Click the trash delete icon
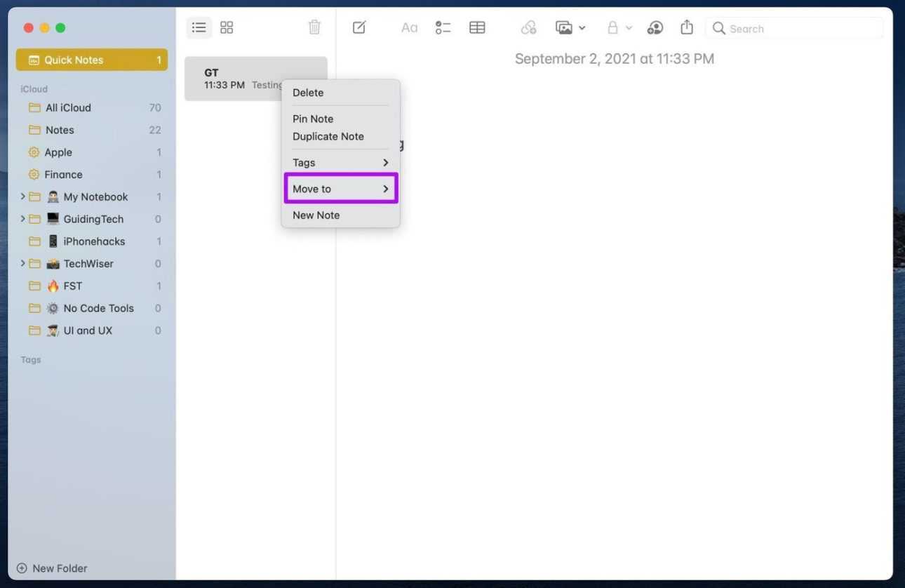This screenshot has width=905, height=588. pos(314,27)
